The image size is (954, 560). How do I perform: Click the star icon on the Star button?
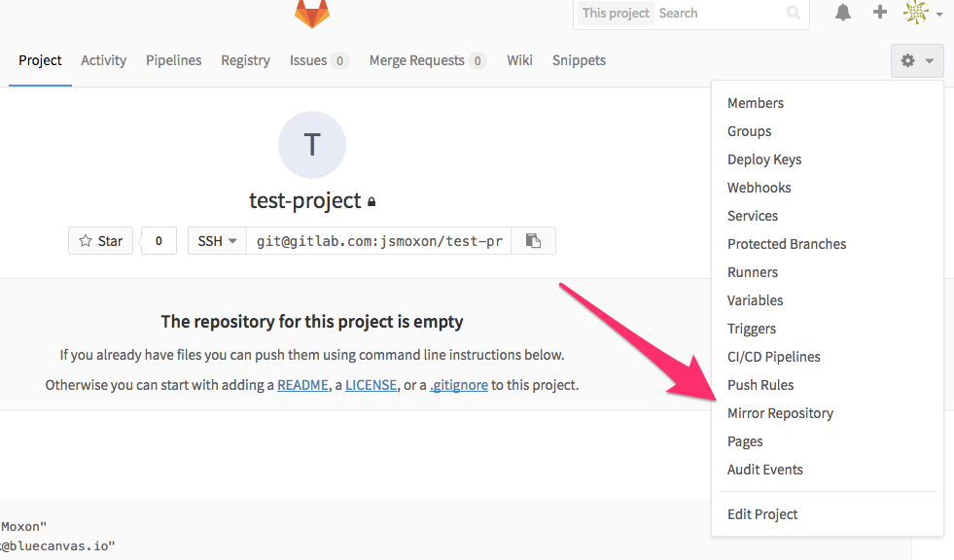[x=84, y=240]
